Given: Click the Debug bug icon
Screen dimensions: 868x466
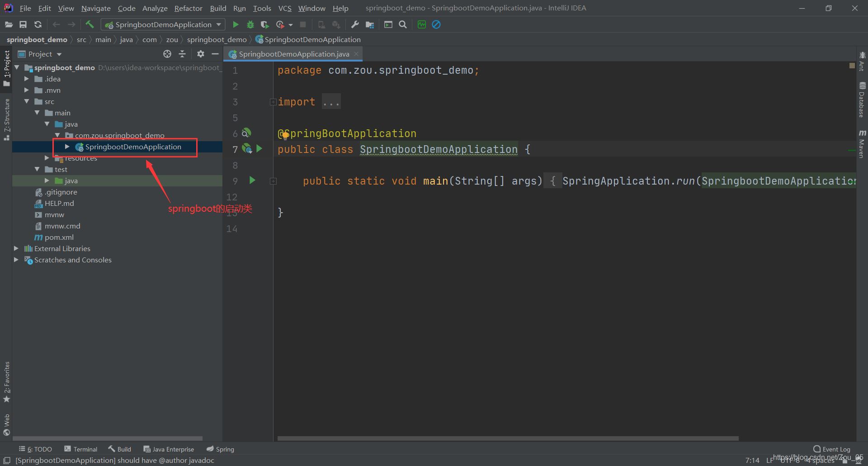Looking at the screenshot, I should tap(250, 25).
